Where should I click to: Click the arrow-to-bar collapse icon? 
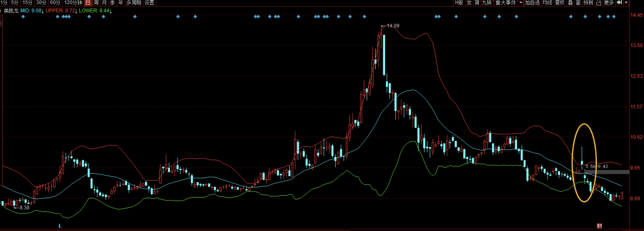[618, 2]
